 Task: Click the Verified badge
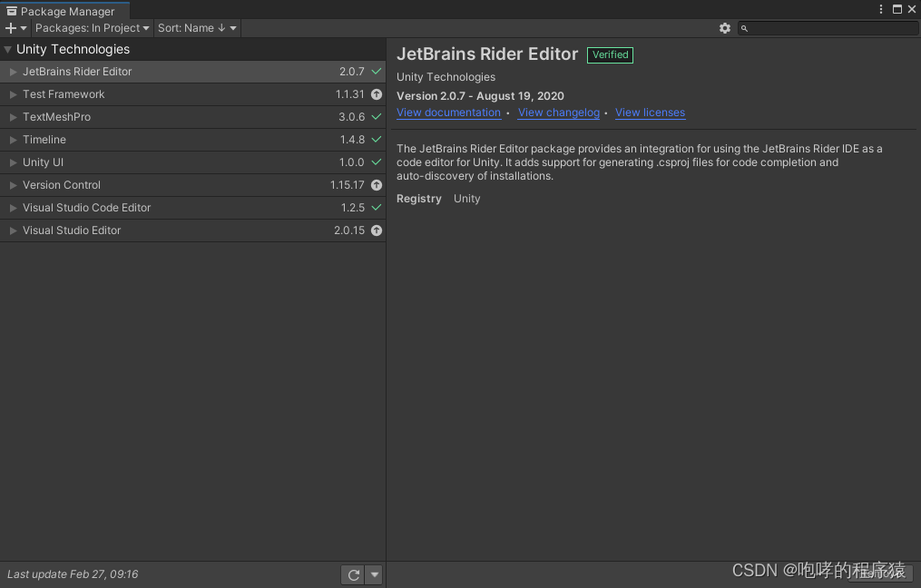click(611, 54)
